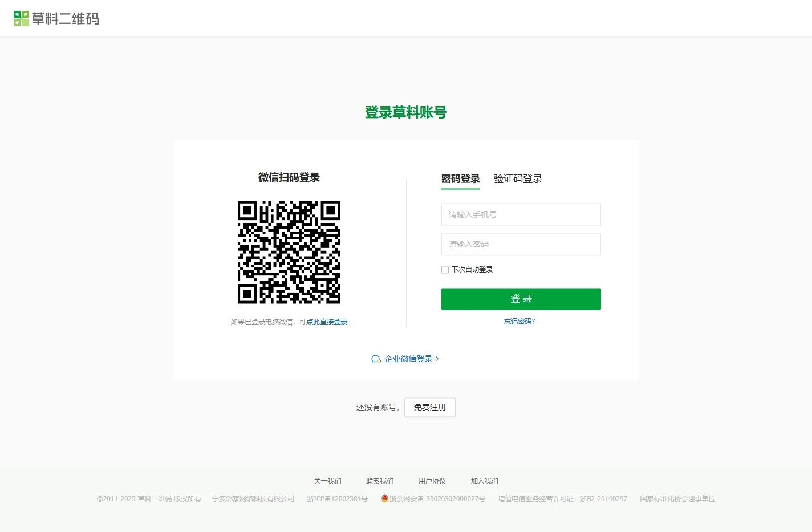Click 浙公网安备 33020302000027号 link
Screen dimensions: 812x532
pos(437,499)
